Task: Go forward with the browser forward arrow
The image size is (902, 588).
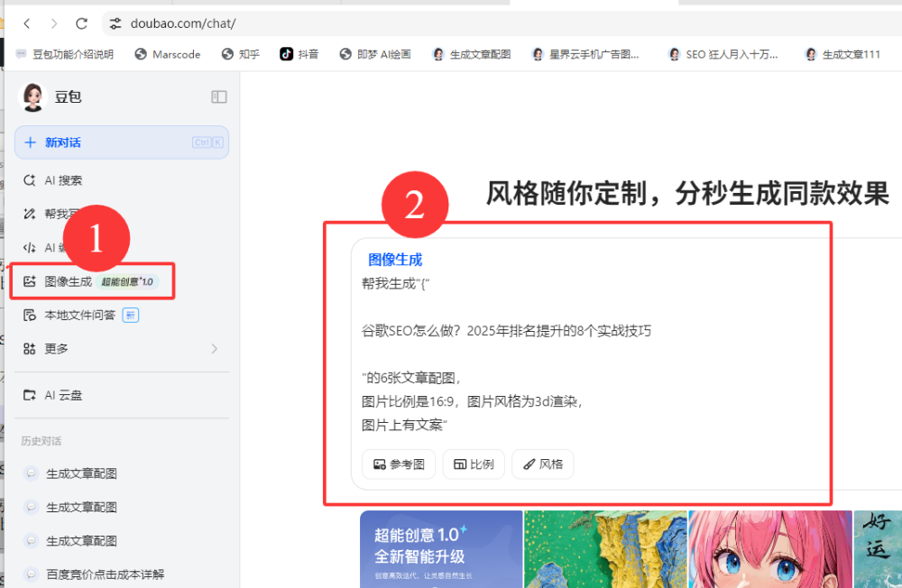Action: point(54,23)
